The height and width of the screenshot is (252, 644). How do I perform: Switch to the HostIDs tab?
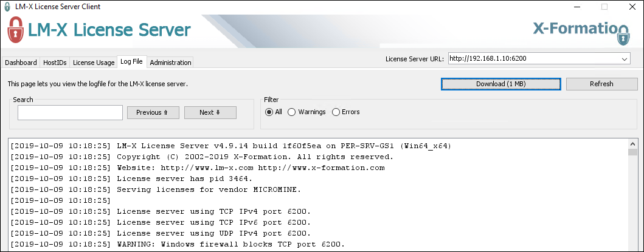55,63
